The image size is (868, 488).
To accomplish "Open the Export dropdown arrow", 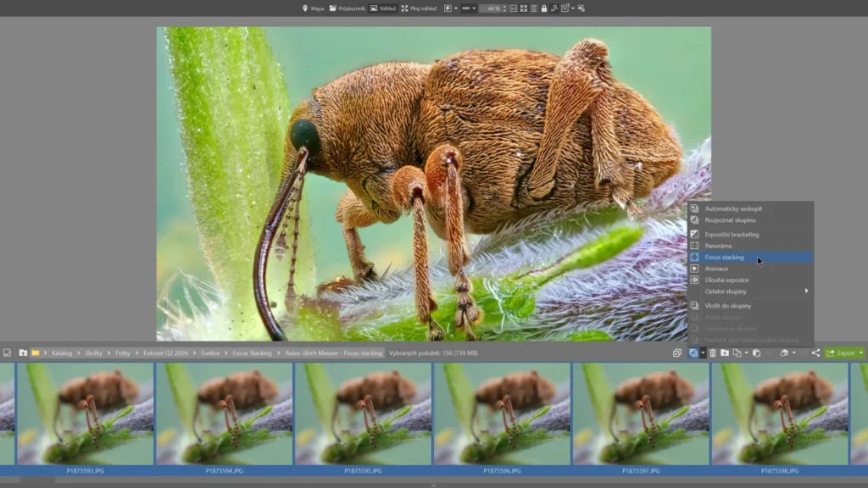I will click(861, 353).
